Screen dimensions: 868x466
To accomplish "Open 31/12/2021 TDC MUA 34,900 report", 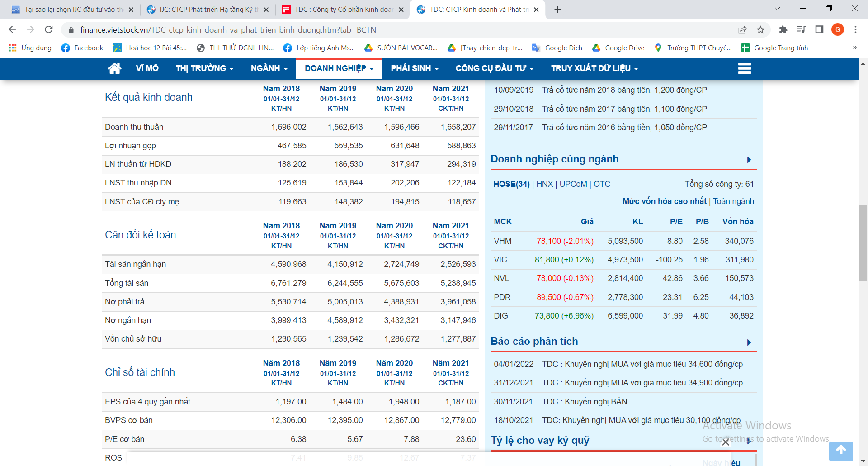I will (642, 383).
